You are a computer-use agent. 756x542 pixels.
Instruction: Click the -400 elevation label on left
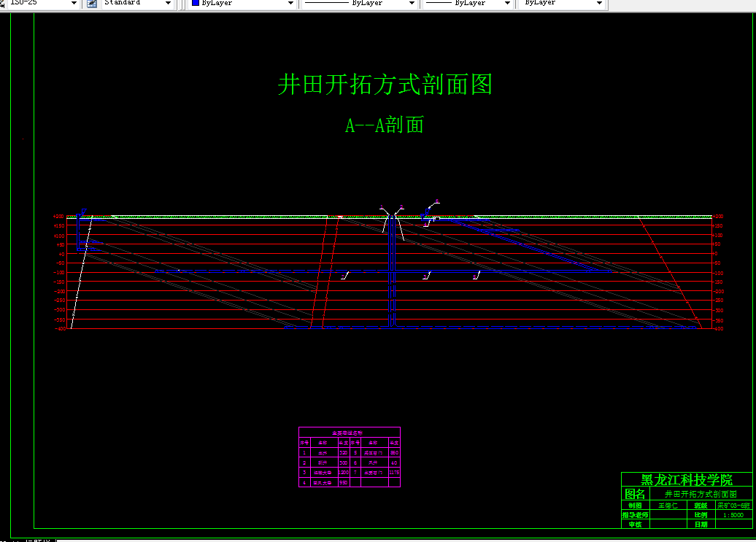(x=61, y=328)
